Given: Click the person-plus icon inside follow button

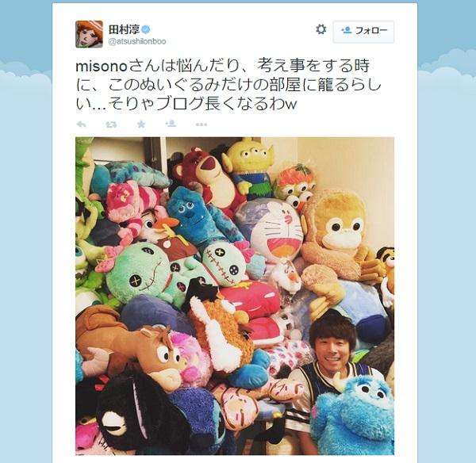Looking at the screenshot, I should (x=347, y=30).
